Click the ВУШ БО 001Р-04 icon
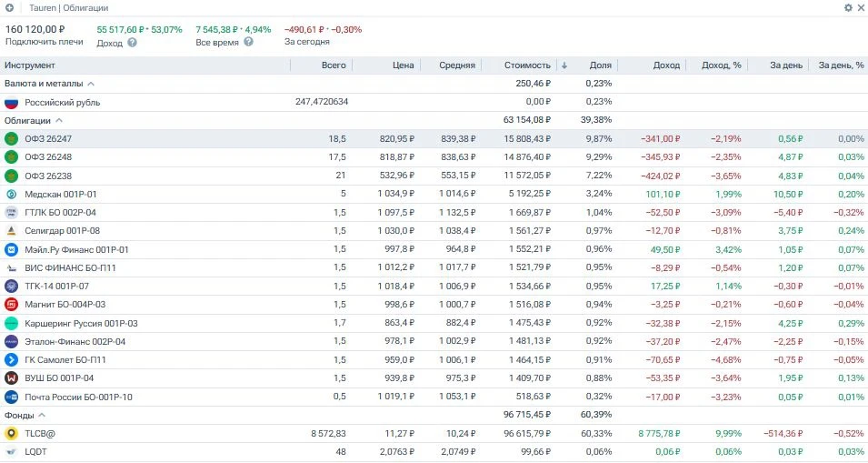868x463 pixels. pyautogui.click(x=11, y=378)
